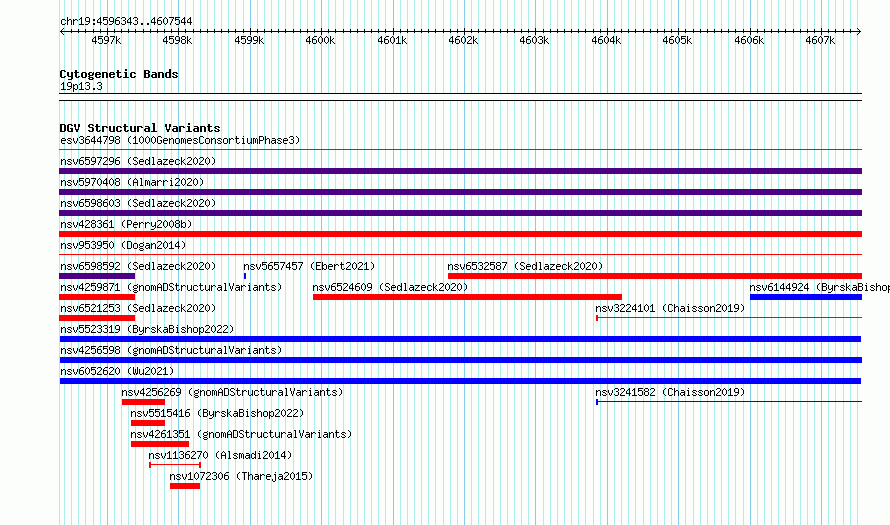Open the nsv6532587 (Sedlazeck2020) label
This screenshot has width=890, height=525.
pyautogui.click(x=525, y=266)
